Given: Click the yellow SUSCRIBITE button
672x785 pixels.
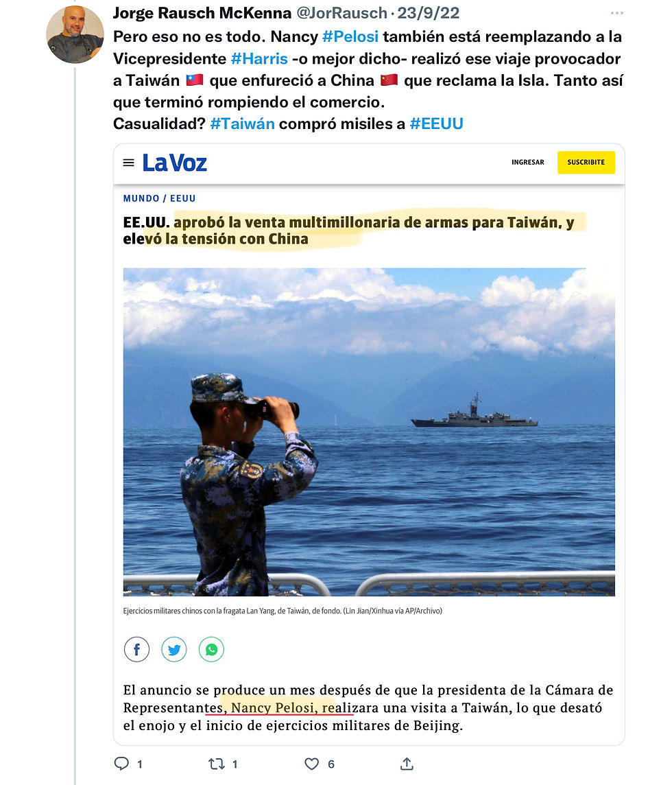Looking at the screenshot, I should 586,162.
